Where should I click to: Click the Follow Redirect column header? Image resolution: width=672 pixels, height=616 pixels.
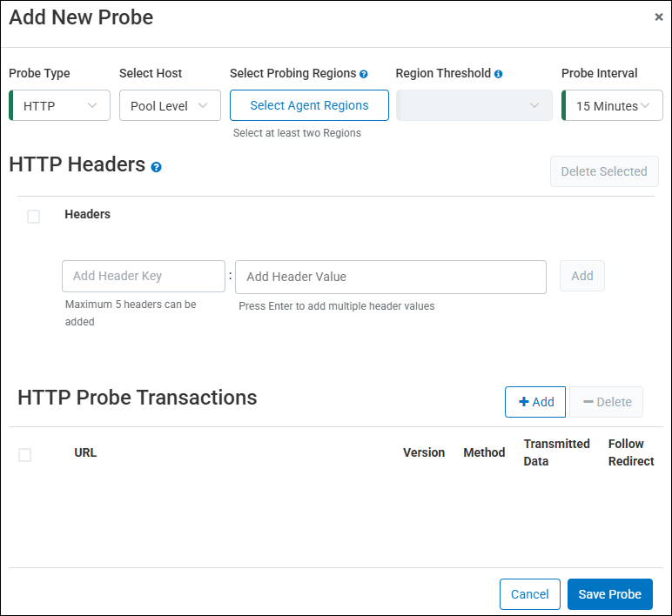(x=630, y=452)
